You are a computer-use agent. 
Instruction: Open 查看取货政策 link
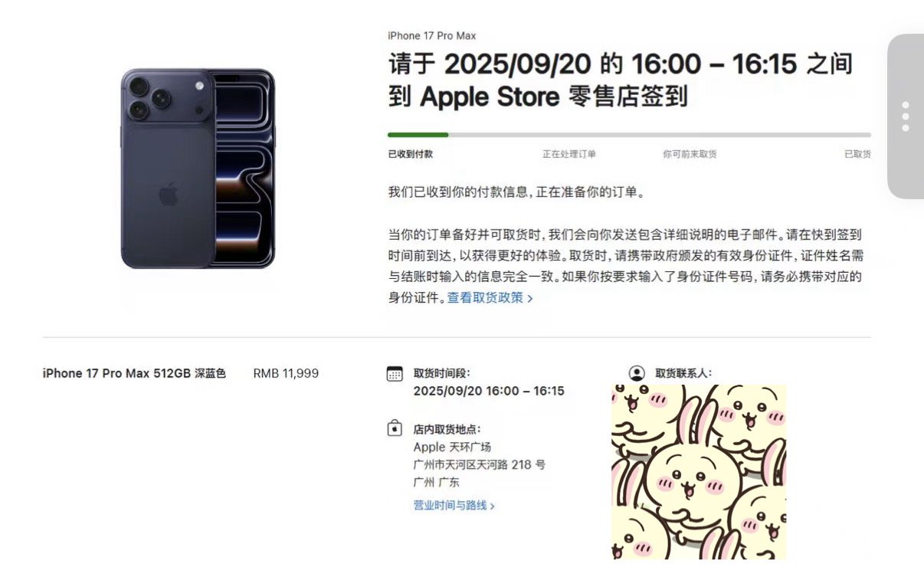pos(486,297)
